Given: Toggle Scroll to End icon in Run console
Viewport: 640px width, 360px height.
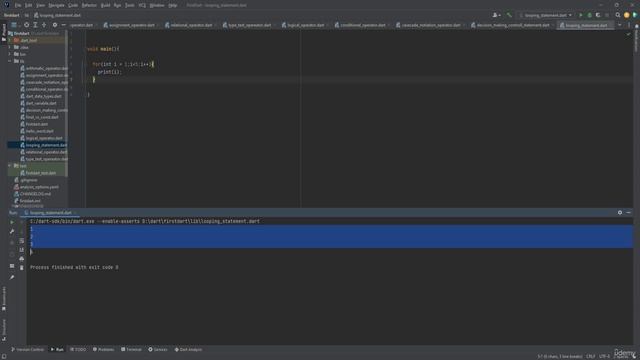Looking at the screenshot, I should [x=22, y=250].
